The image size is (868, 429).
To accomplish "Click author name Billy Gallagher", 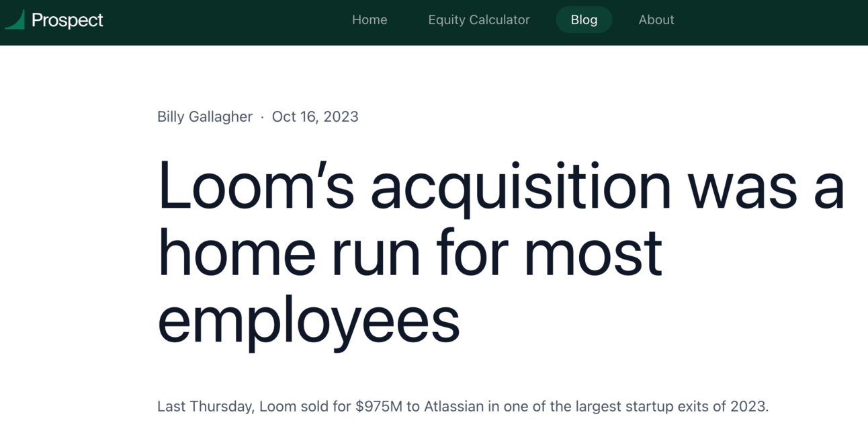I will [x=205, y=117].
